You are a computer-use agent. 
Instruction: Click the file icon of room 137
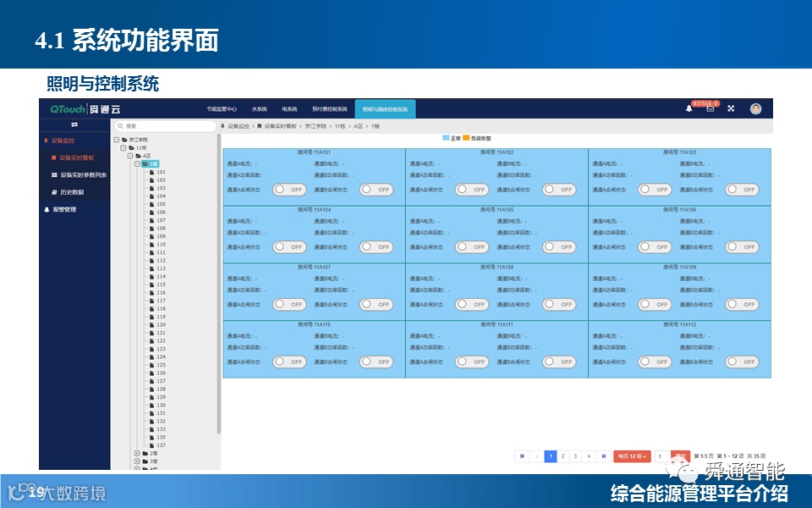point(151,445)
